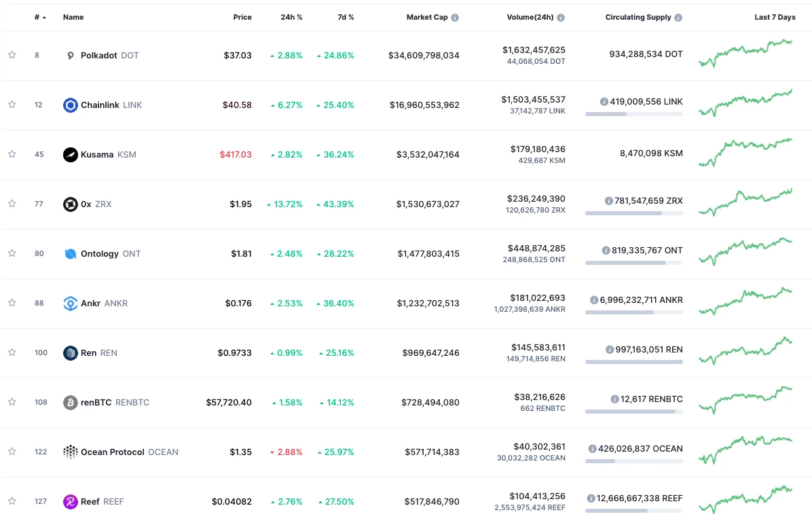812x525 pixels.
Task: Toggle watchlist star for Ren
Action: tap(12, 352)
